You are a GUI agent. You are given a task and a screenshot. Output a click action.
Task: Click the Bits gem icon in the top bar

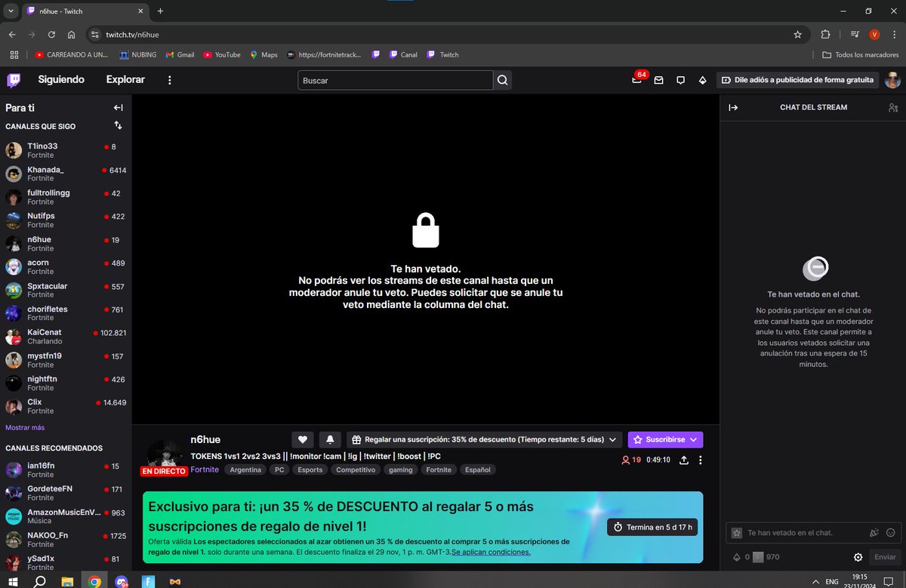tap(702, 80)
